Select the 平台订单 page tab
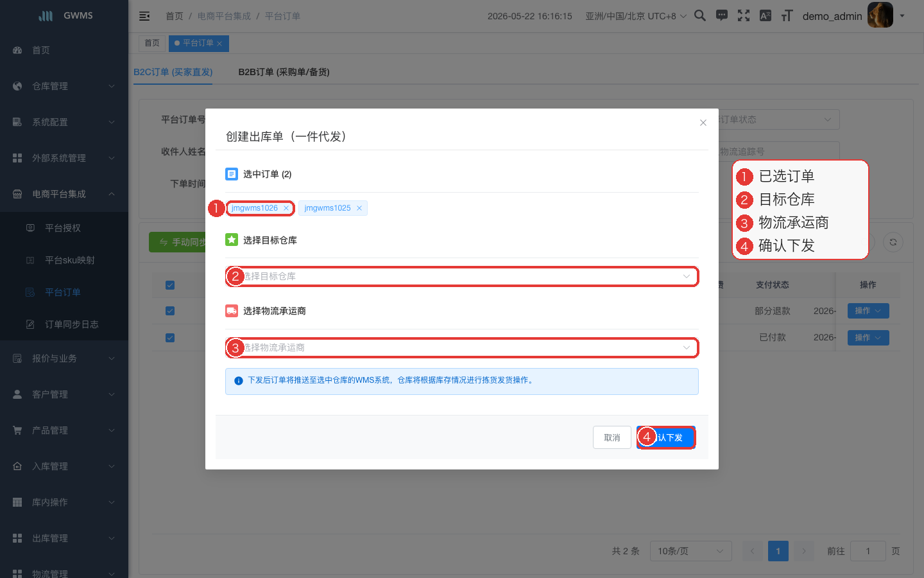 point(198,43)
